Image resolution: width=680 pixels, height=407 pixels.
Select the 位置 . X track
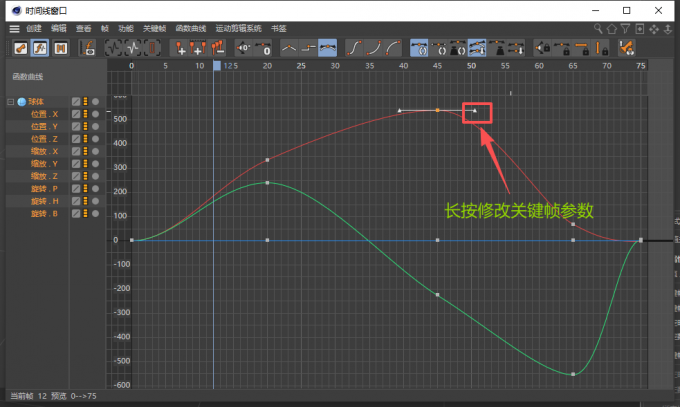coord(44,114)
